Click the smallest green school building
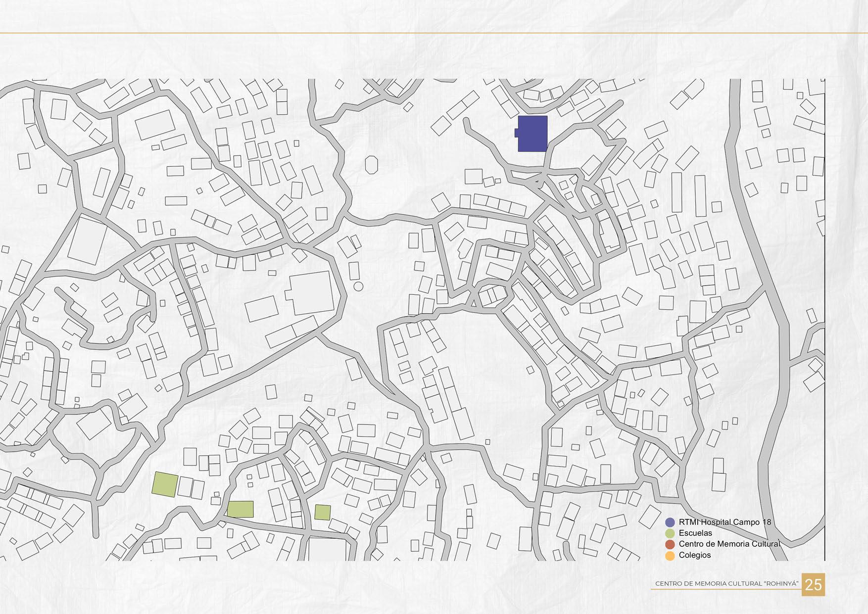Image resolution: width=868 pixels, height=614 pixels. point(323,512)
